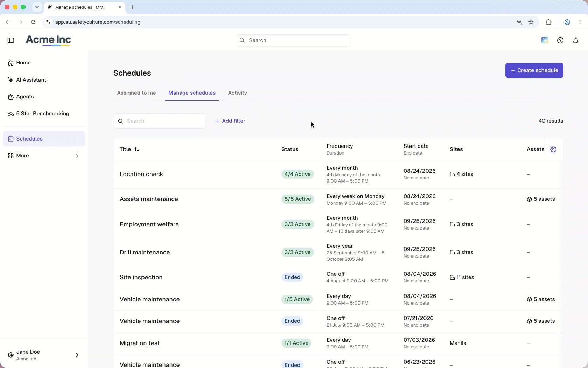Click the Manila site cell
588x368 pixels.
pyautogui.click(x=458, y=343)
